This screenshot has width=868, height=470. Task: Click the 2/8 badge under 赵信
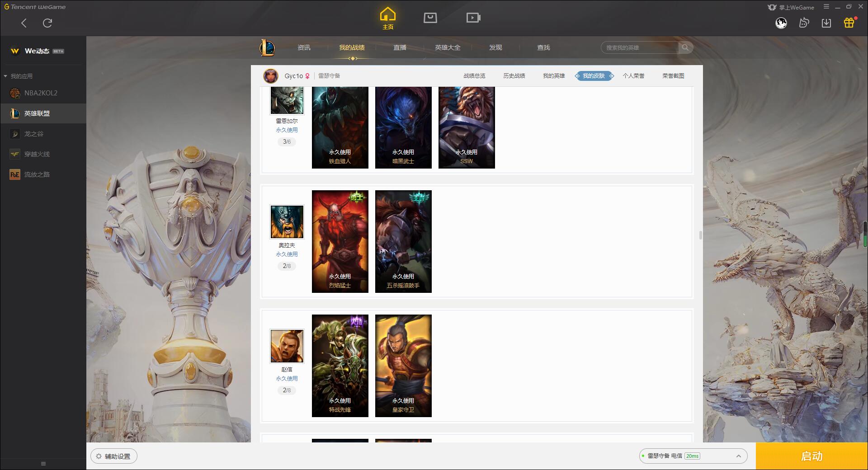tap(287, 390)
